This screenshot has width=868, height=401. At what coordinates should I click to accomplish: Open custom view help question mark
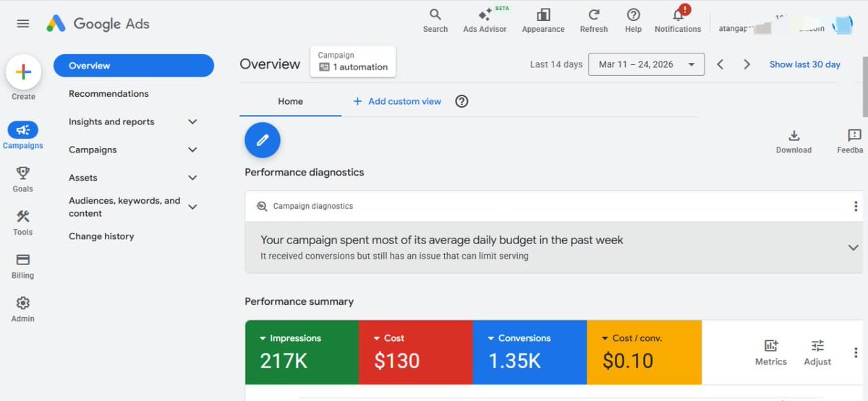pyautogui.click(x=462, y=101)
